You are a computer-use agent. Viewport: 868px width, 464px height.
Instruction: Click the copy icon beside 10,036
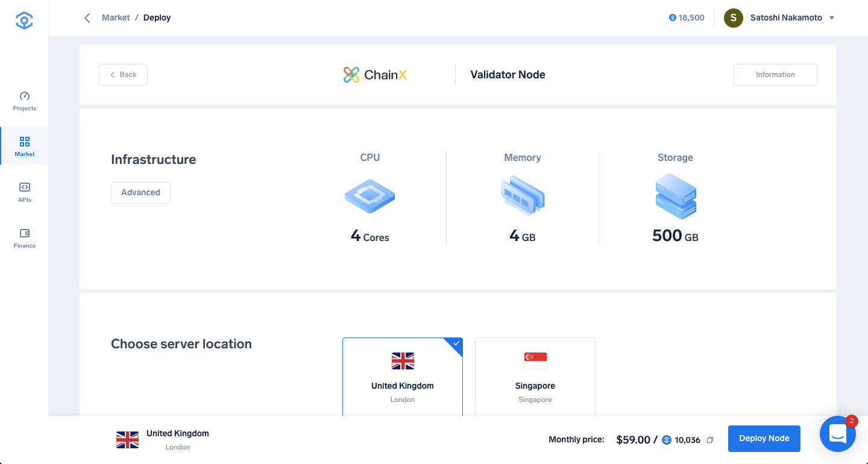(710, 440)
